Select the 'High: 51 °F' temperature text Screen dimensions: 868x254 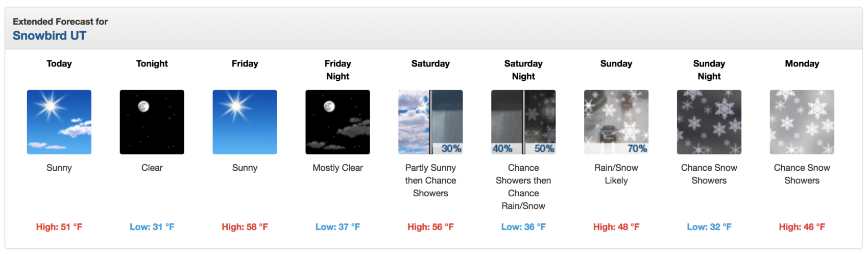(59, 227)
